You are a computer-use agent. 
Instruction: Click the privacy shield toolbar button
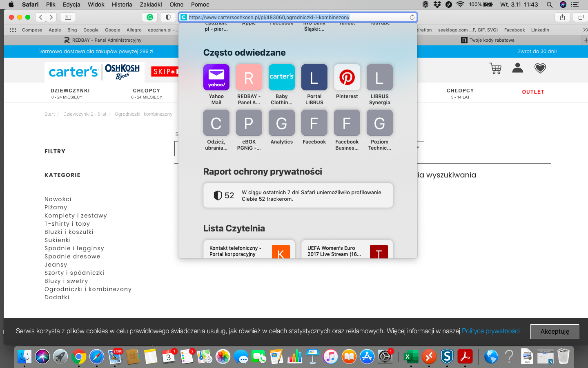tap(168, 17)
